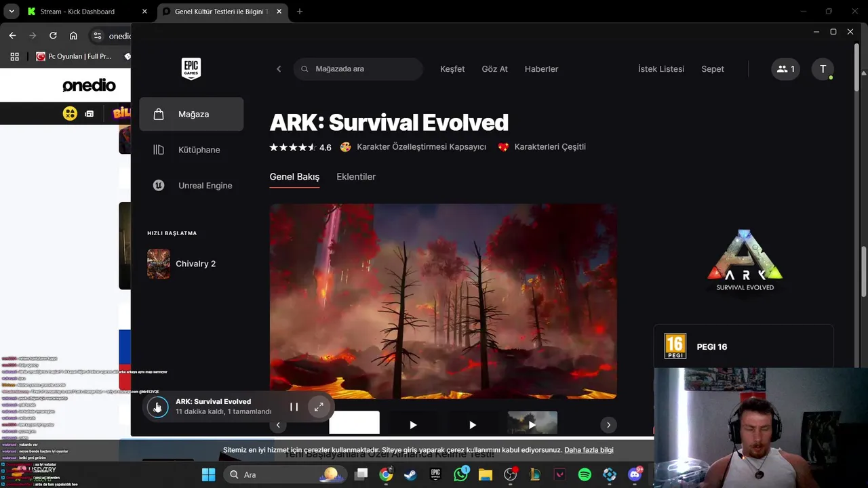Click the Karakterleri Çeşitli tag
868x488 pixels.
tap(542, 147)
